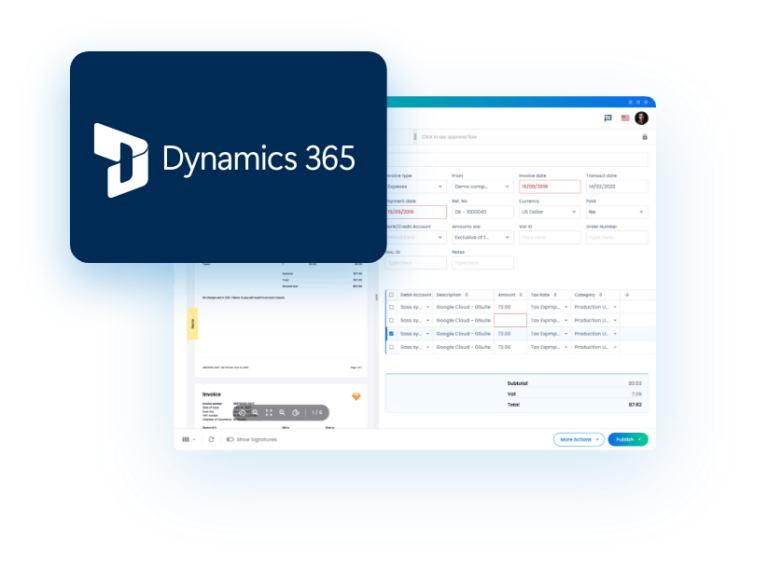Image resolution: width=768 pixels, height=581 pixels.
Task: Toggle the Show Signatures switch
Action: click(230, 439)
